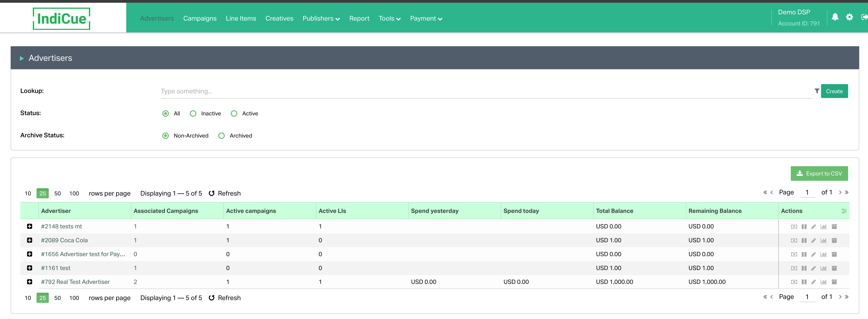Select Archived archive status
This screenshot has height=319, width=868.
[x=221, y=136]
